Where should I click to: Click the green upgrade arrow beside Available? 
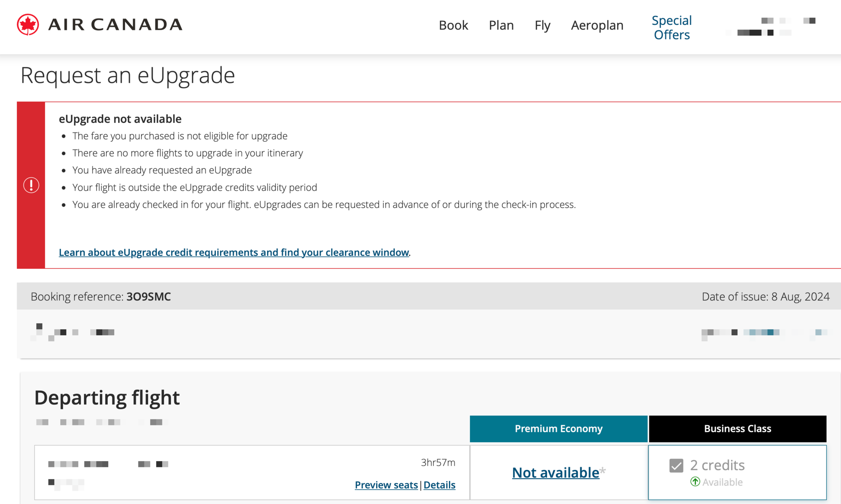(x=695, y=482)
